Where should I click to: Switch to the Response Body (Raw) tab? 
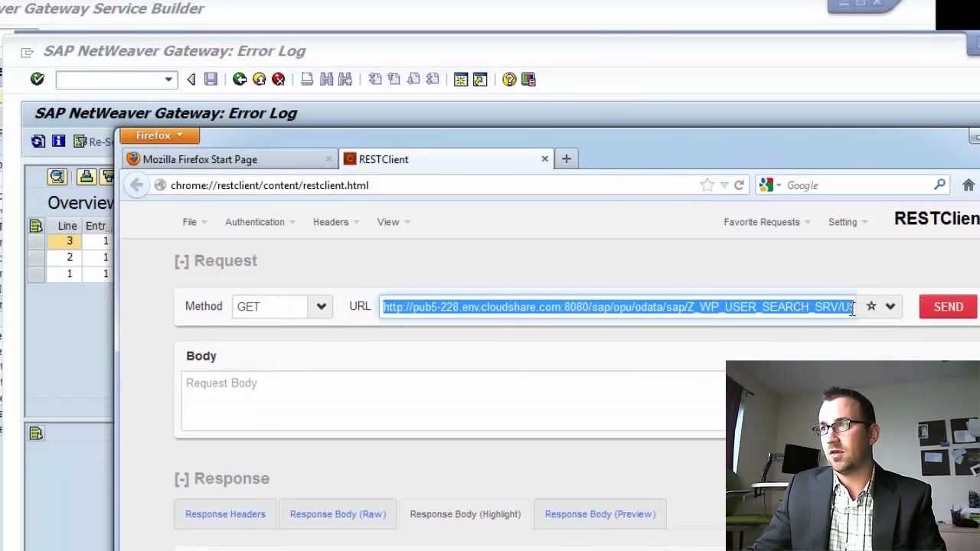click(338, 514)
